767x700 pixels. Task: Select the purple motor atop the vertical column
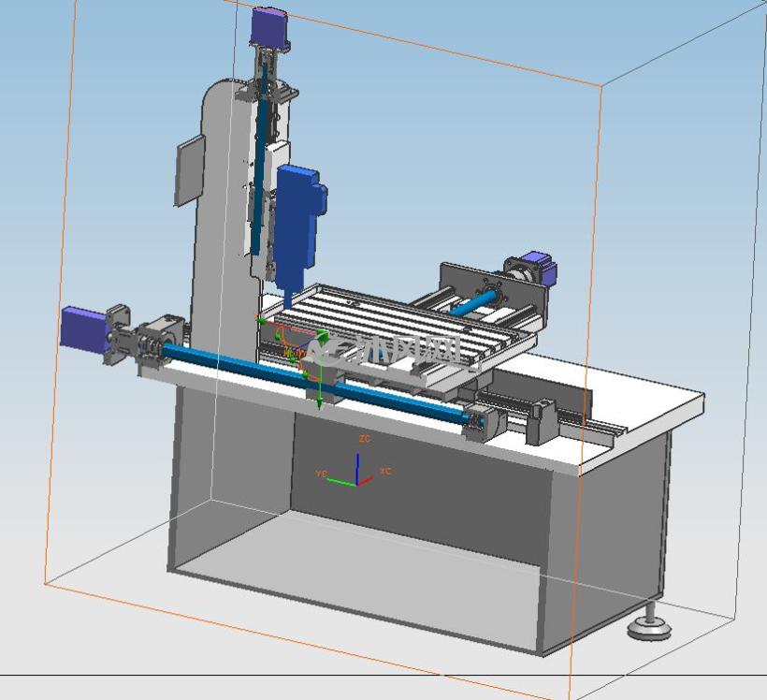(270, 27)
